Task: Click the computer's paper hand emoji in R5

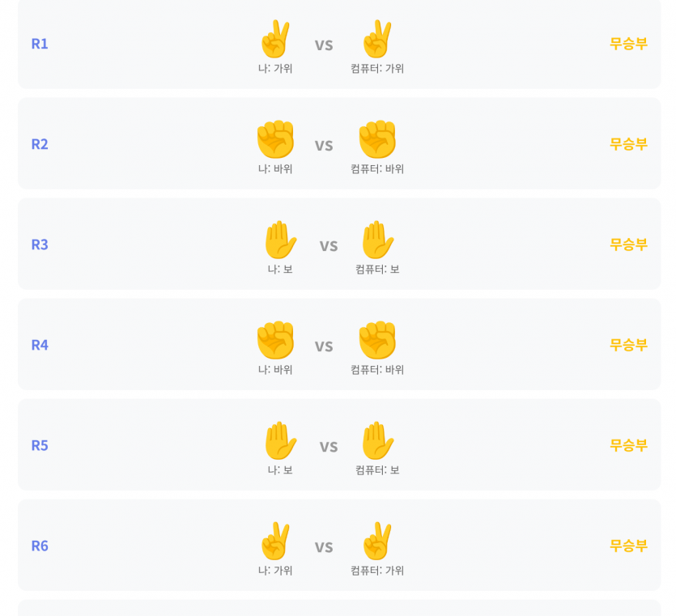Action: click(377, 440)
